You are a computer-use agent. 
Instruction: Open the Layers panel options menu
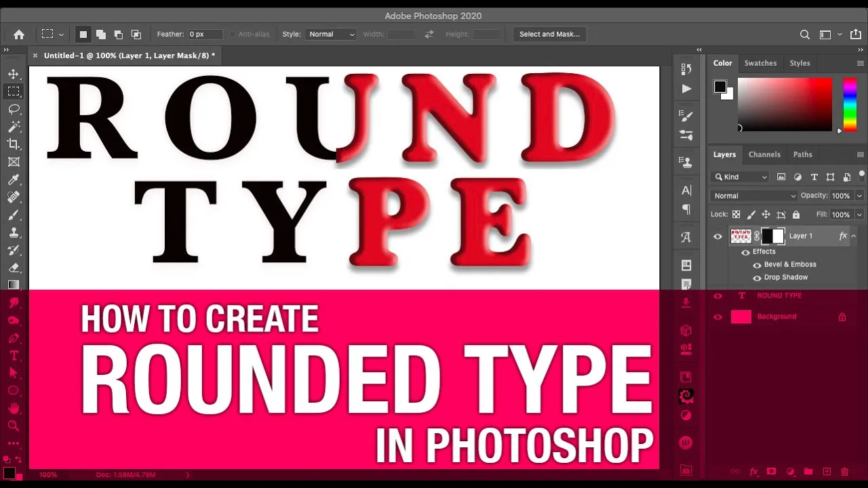click(x=861, y=155)
